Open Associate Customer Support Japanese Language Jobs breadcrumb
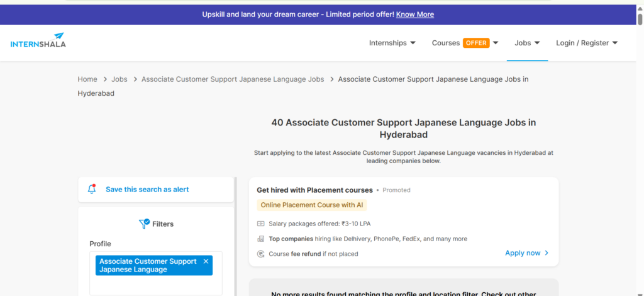The width and height of the screenshot is (644, 296). pyautogui.click(x=233, y=79)
